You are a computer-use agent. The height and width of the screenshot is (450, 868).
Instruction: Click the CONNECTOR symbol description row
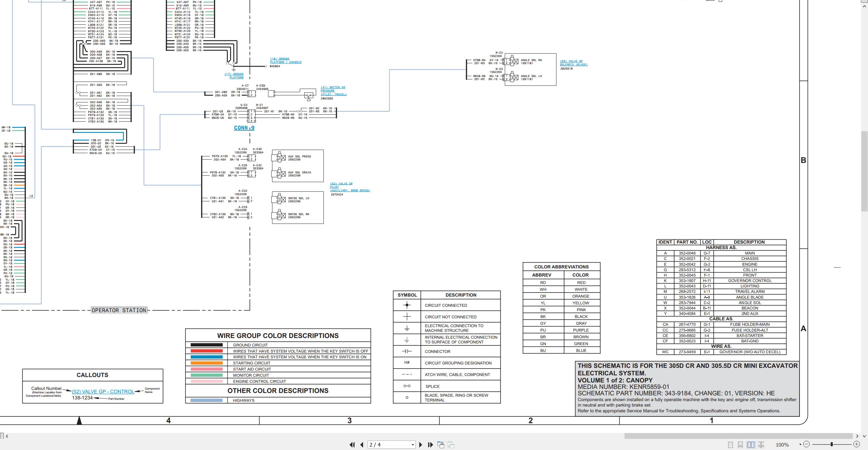(x=447, y=352)
